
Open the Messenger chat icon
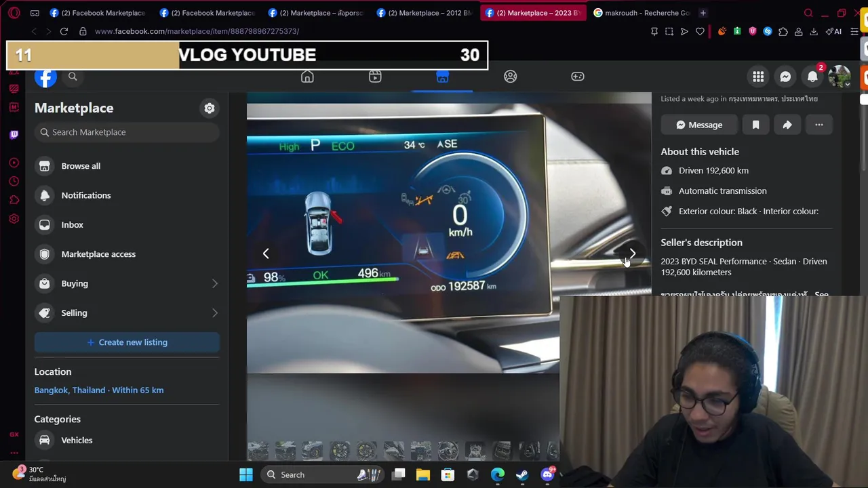click(x=785, y=77)
